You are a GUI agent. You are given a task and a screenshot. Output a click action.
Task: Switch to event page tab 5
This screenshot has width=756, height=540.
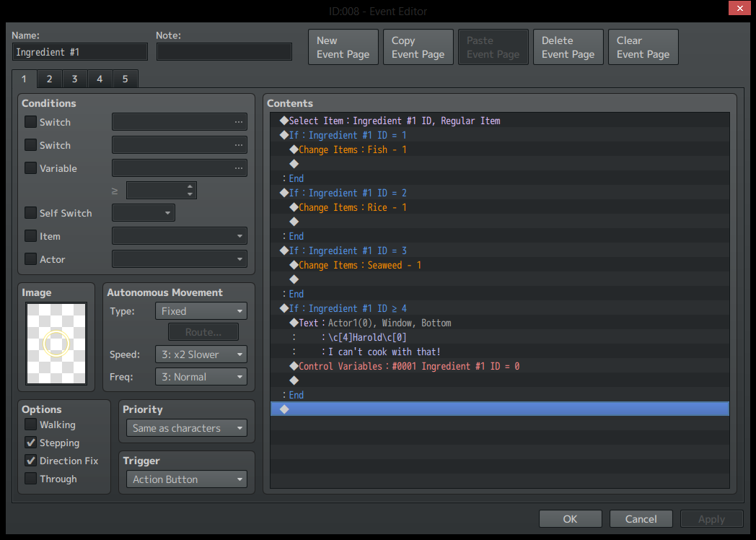point(125,79)
